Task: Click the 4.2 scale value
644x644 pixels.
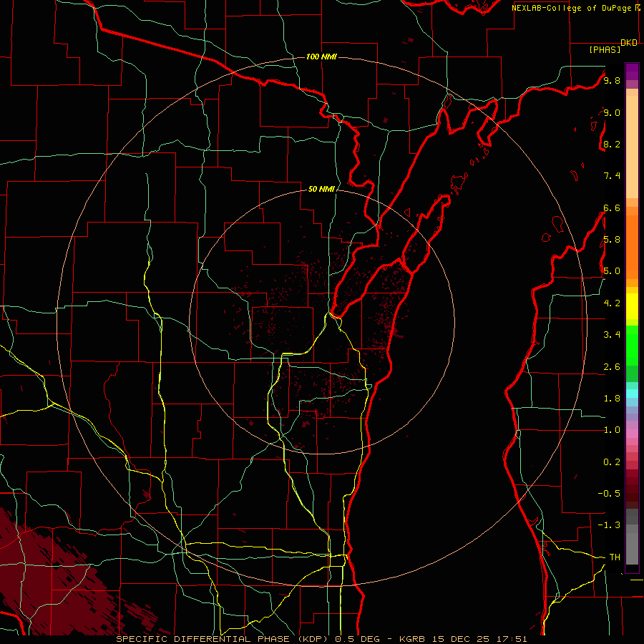Action: click(x=612, y=303)
